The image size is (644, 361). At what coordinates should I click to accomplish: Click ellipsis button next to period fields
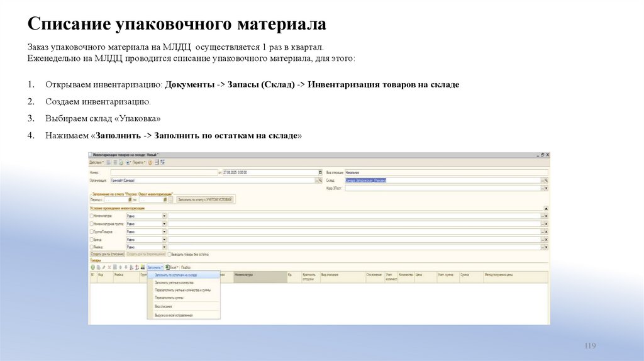pos(170,199)
